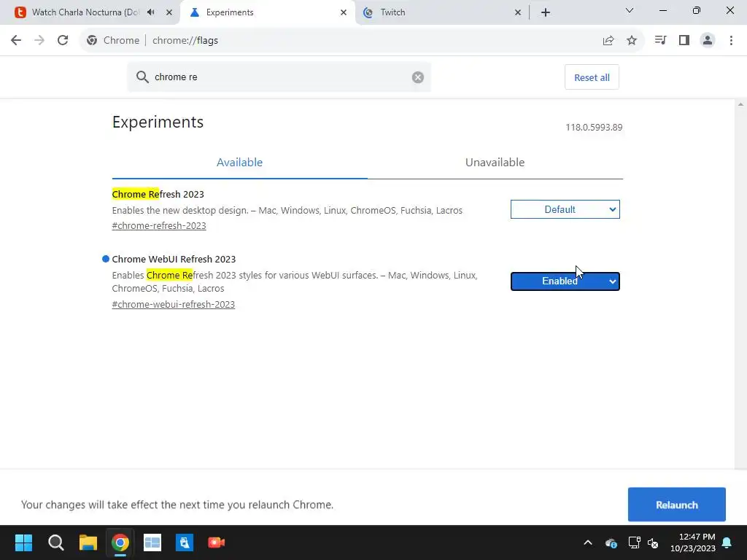Open the media controls icon in the toolbar
This screenshot has width=747, height=560.
(660, 41)
